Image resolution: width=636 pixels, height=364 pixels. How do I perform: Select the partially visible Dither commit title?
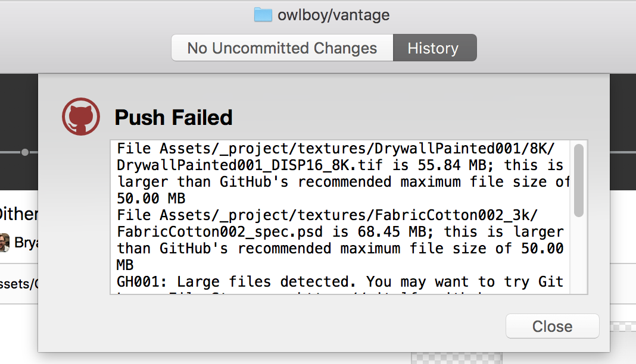point(19,214)
